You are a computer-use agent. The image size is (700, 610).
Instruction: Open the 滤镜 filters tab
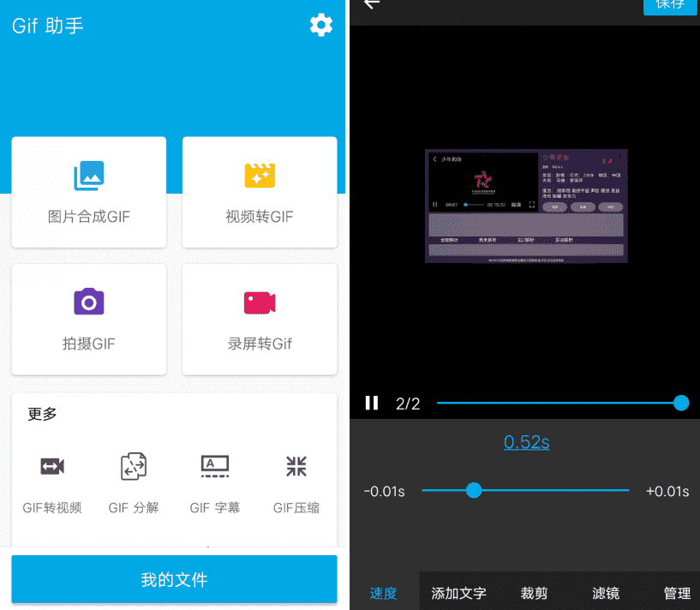pos(604,593)
